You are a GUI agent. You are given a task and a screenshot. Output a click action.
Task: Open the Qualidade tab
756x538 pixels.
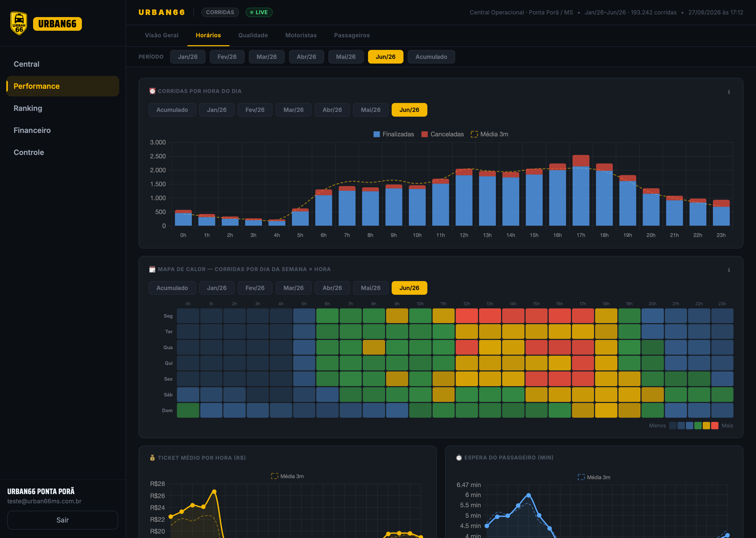[253, 35]
